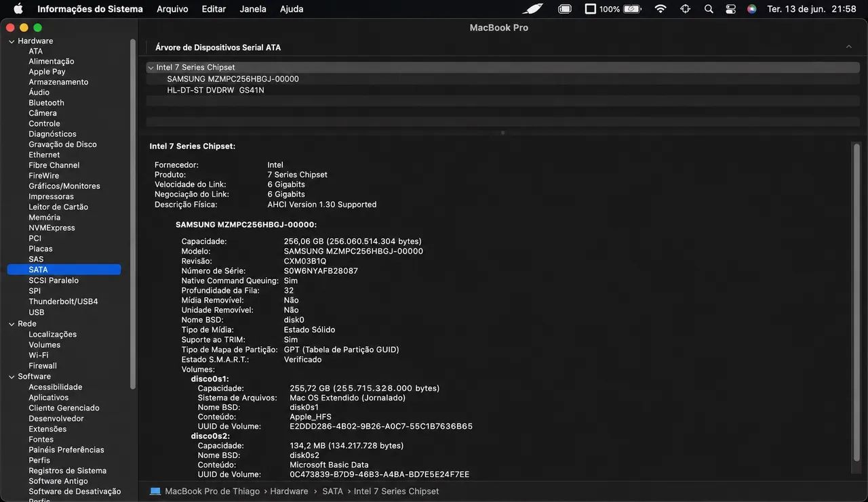Image resolution: width=868 pixels, height=502 pixels.
Task: Open the Apple menu icon
Action: coord(18,9)
